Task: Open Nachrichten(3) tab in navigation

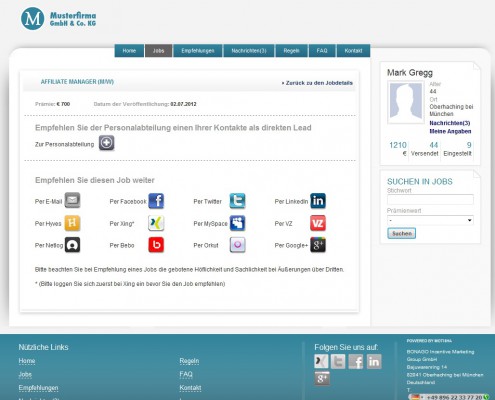Action: click(249, 51)
